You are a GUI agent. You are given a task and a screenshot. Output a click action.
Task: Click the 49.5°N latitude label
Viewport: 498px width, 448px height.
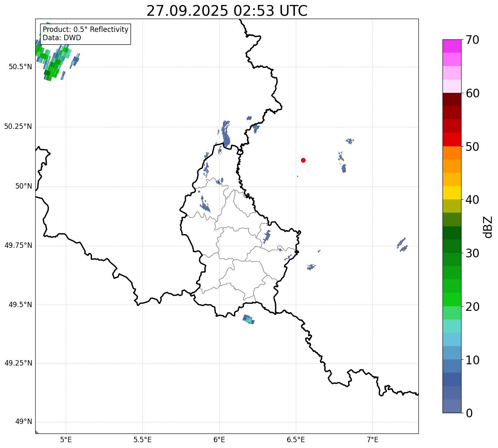click(x=20, y=305)
